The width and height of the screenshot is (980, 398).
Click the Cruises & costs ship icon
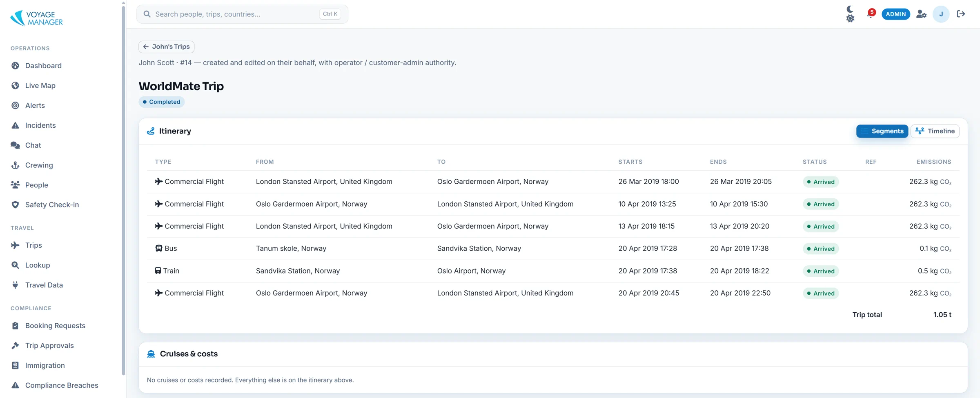coord(151,354)
